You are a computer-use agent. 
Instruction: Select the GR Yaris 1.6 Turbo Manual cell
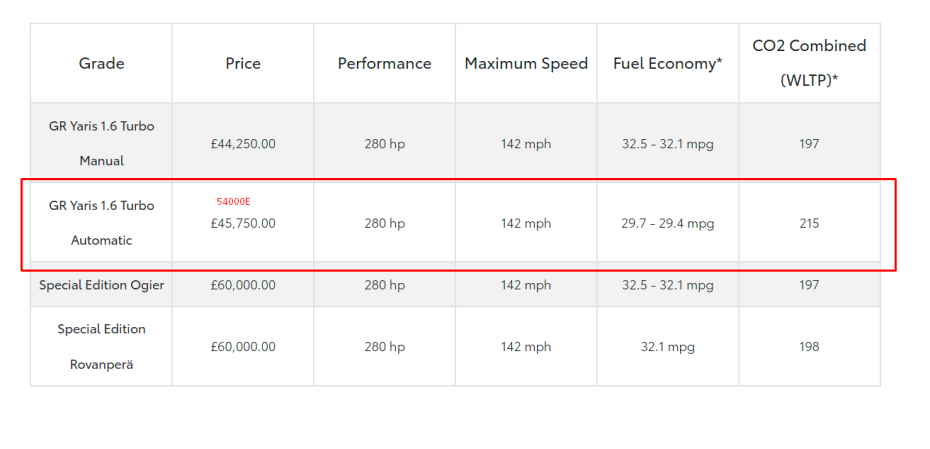click(x=101, y=143)
